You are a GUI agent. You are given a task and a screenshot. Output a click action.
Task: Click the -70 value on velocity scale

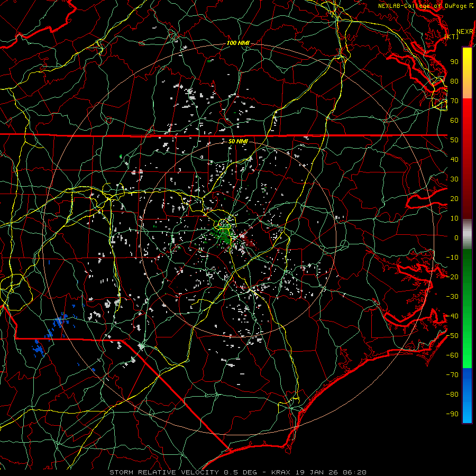point(452,375)
